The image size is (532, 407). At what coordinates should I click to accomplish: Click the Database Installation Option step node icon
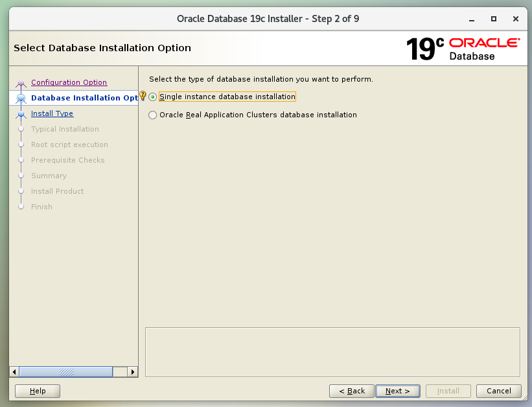coord(21,99)
